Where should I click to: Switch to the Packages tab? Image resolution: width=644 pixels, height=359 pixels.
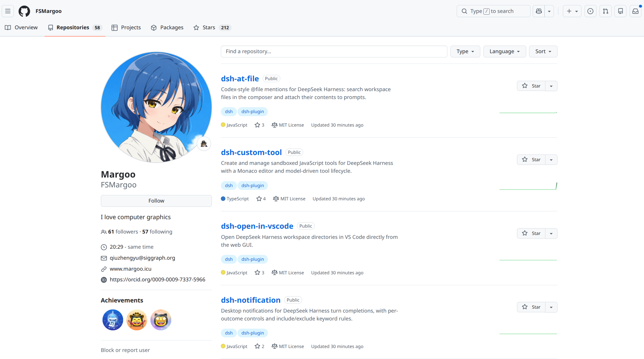click(167, 28)
